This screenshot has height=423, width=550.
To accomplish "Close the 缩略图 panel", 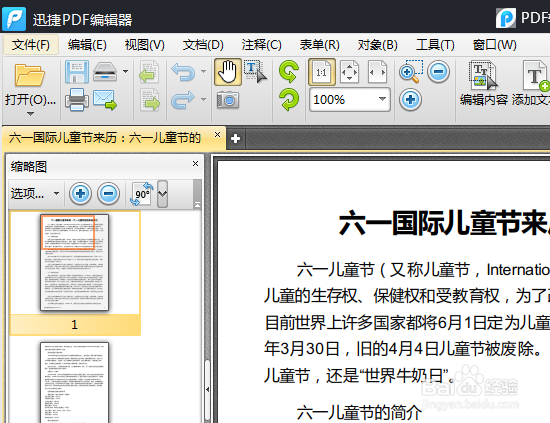I will tap(195, 163).
